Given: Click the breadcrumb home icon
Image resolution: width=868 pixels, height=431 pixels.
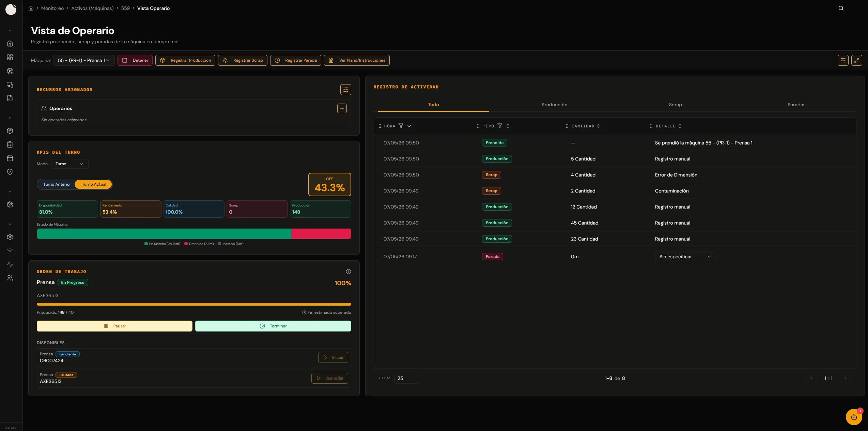Looking at the screenshot, I should tap(31, 8).
